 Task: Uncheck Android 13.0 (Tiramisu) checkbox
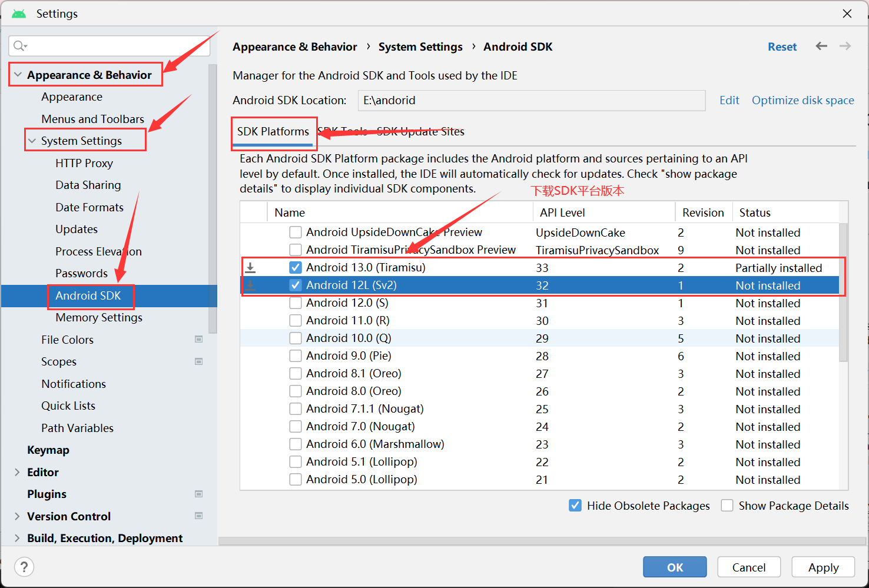tap(296, 268)
